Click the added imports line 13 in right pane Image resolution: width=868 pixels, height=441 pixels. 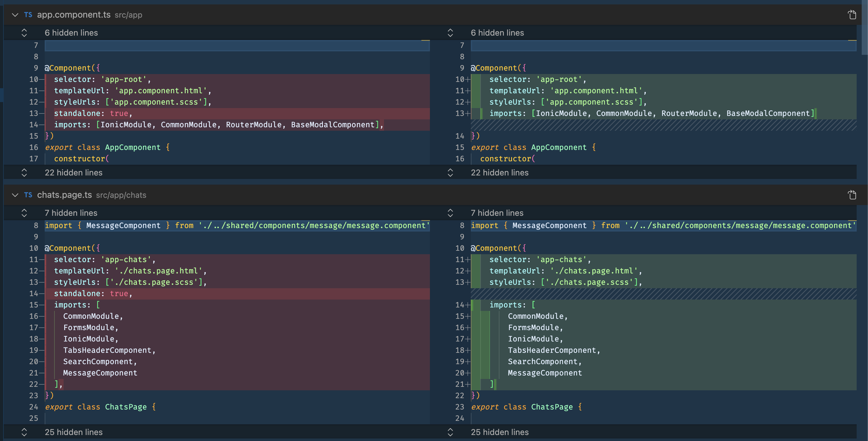tap(651, 113)
